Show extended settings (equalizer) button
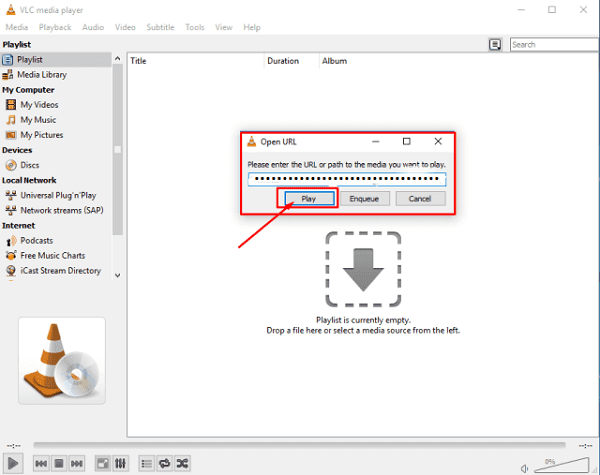 pos(120,464)
